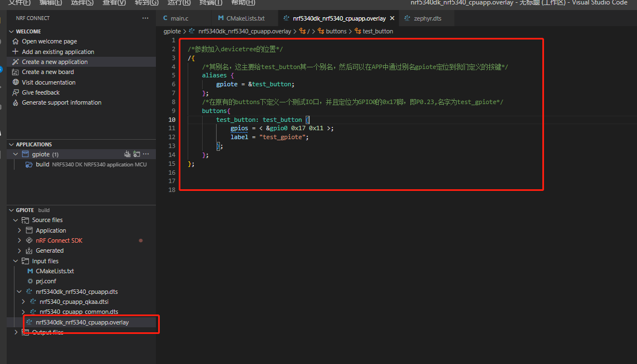Expand the nrf5340_cpuapp_qkaa.dtsi chevron
The image size is (637, 364).
23,302
